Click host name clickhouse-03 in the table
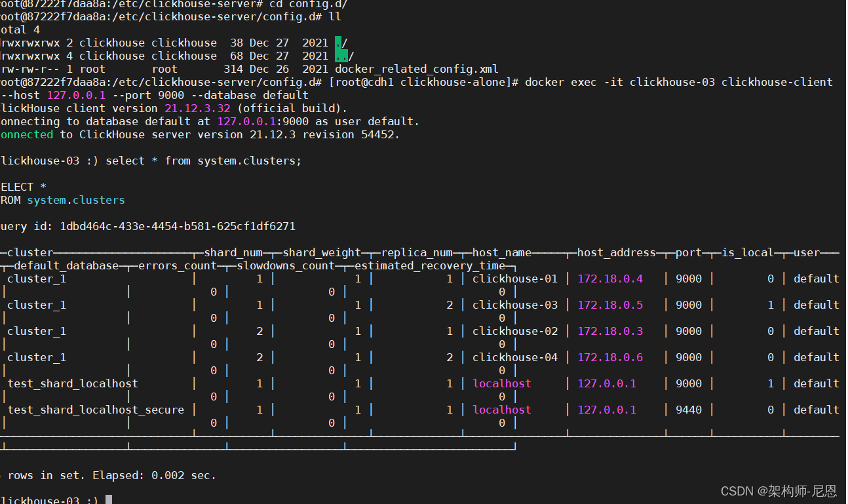The width and height of the screenshot is (848, 504). [x=515, y=305]
